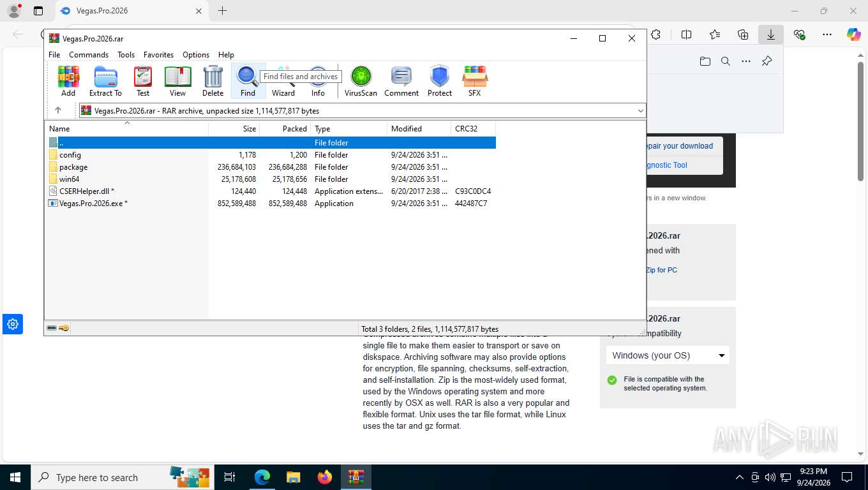Close the Vegas.Pro.2026 browser tab
Screen dimensions: 868x490
198,11
